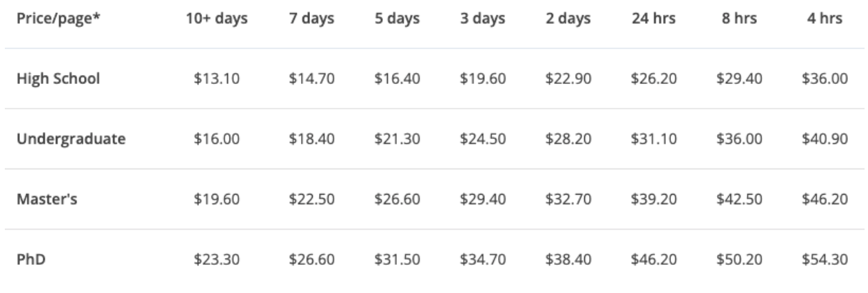Pick PhD 8 hrs price $50.20

[x=739, y=260]
